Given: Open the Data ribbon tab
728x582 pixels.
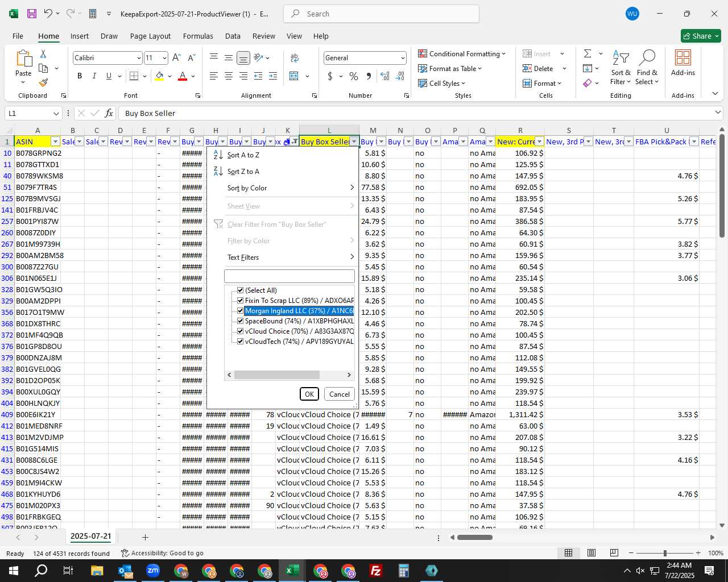Looking at the screenshot, I should [x=233, y=36].
